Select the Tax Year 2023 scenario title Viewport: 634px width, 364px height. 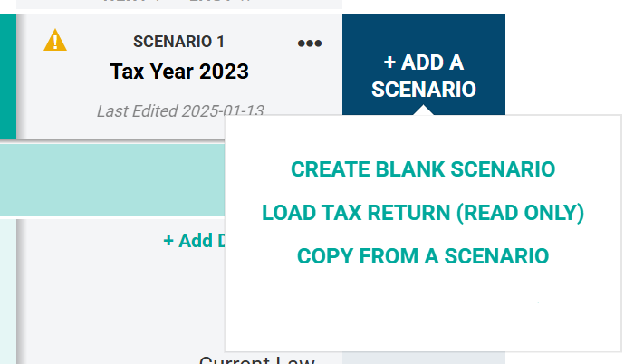178,71
